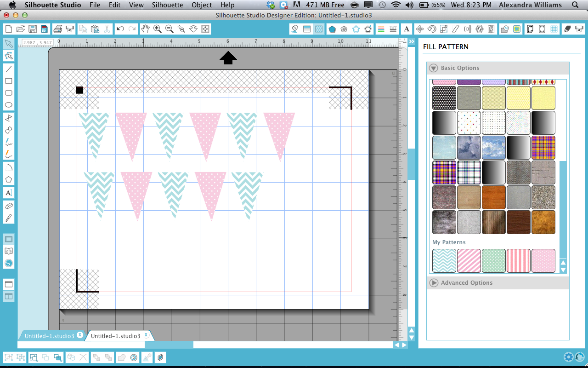Open the Apple menu
The image size is (588, 368).
click(x=12, y=5)
